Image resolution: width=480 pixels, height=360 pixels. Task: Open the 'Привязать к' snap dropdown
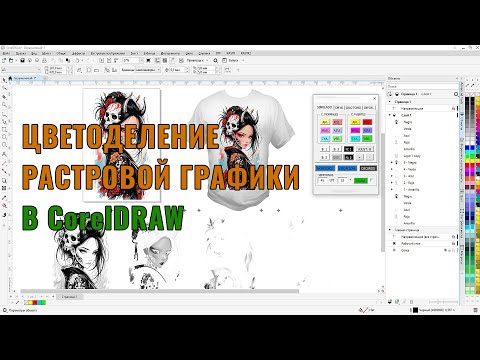click(207, 60)
